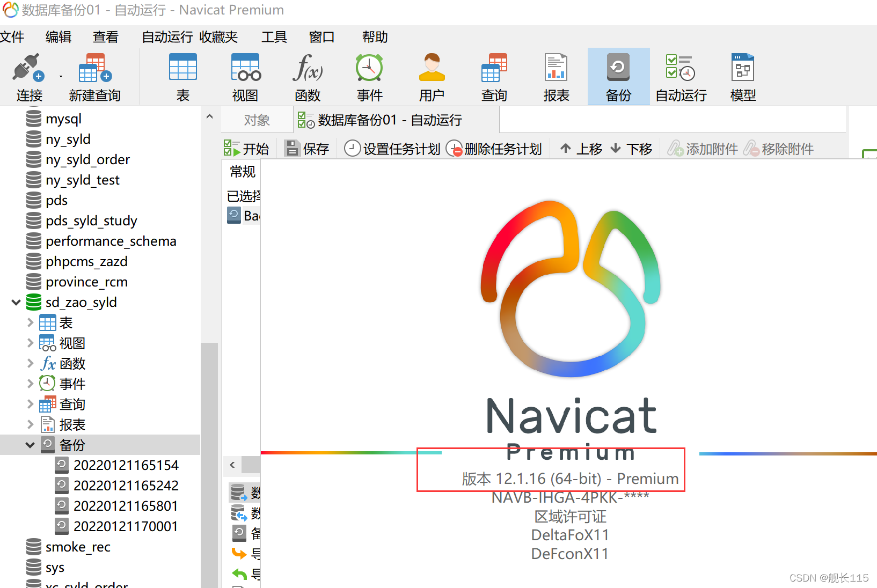Select pds_syld_study database
The width and height of the screenshot is (877, 588).
tap(91, 220)
